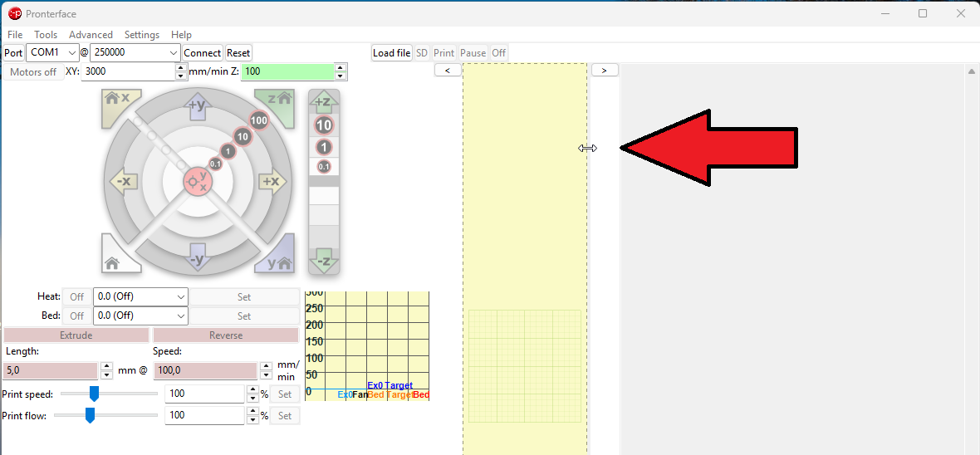Screen dimensions: 980x455
Task: Open the Tools menu
Action: click(x=46, y=35)
